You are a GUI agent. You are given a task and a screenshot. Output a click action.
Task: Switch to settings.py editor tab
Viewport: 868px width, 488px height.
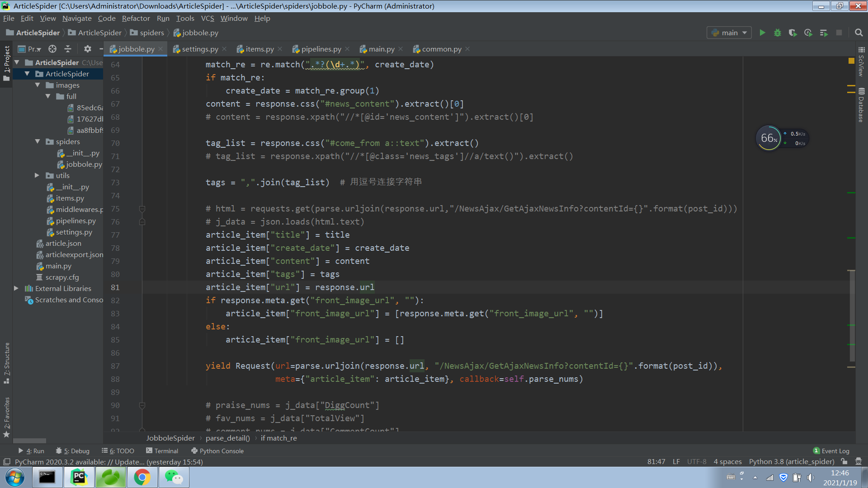(199, 49)
